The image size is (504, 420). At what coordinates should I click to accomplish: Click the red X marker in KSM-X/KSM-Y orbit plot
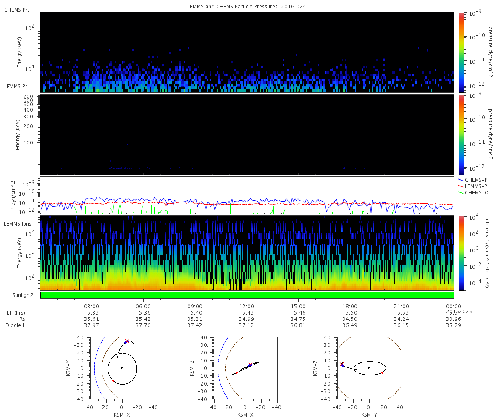tap(127, 341)
